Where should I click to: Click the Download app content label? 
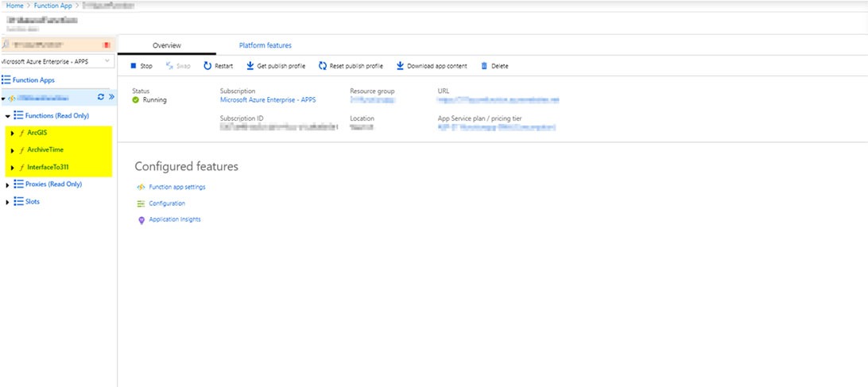pyautogui.click(x=437, y=66)
